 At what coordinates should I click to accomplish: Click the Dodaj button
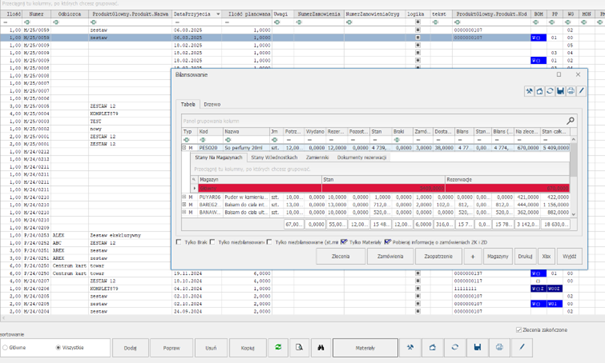tap(130, 348)
